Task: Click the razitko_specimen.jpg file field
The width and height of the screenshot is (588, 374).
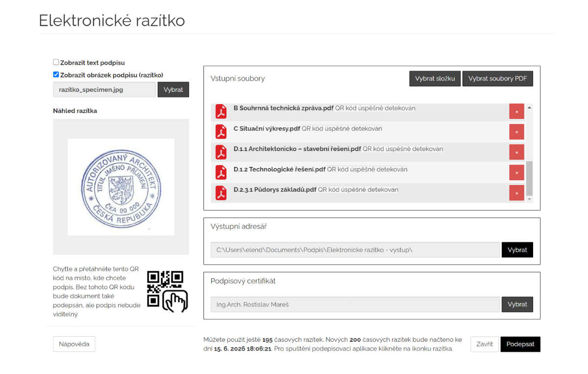Action: pyautogui.click(x=104, y=90)
